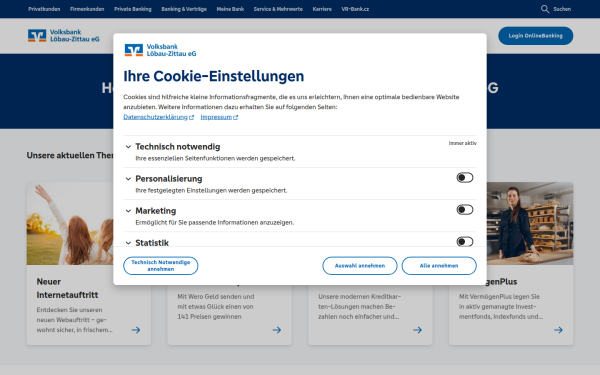Open the Datenschutzerklärung link

pyautogui.click(x=155, y=117)
